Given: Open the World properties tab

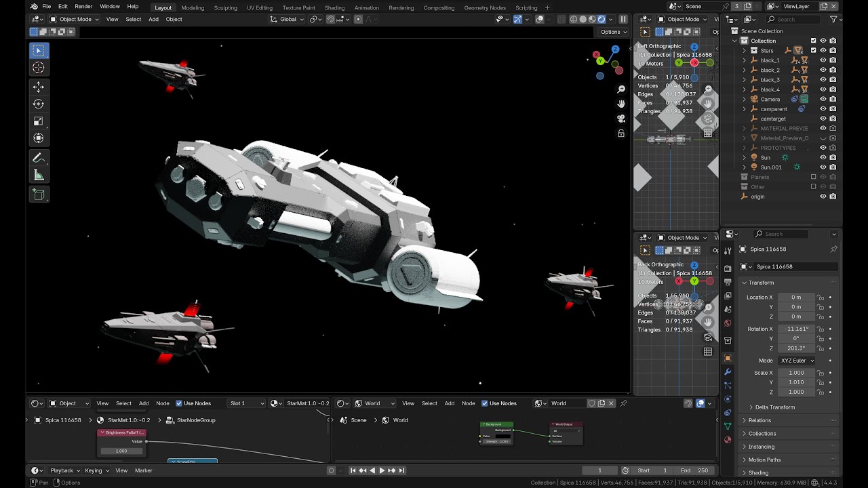Looking at the screenshot, I should click(x=728, y=323).
